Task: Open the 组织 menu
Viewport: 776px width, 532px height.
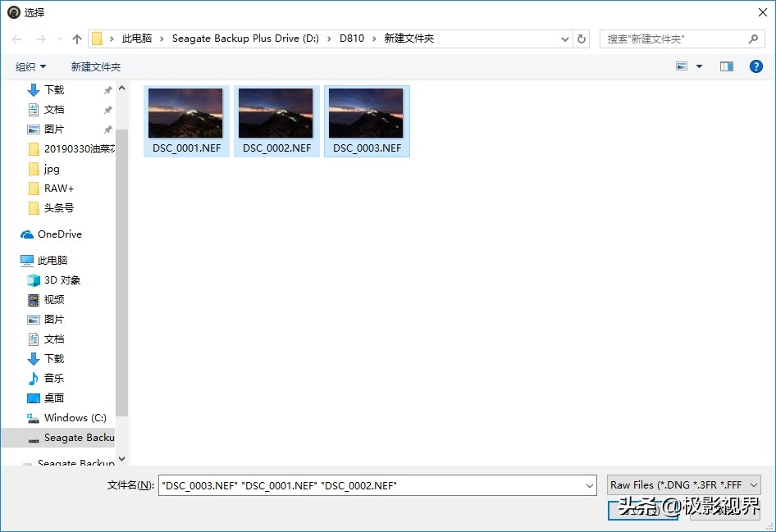Action: click(30, 66)
